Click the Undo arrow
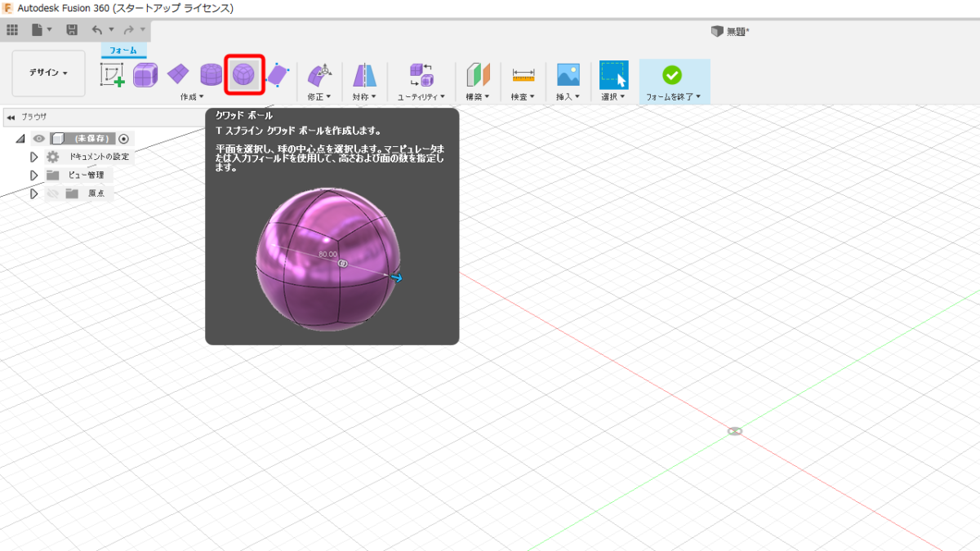Screen dimensions: 980x551 pyautogui.click(x=97, y=30)
